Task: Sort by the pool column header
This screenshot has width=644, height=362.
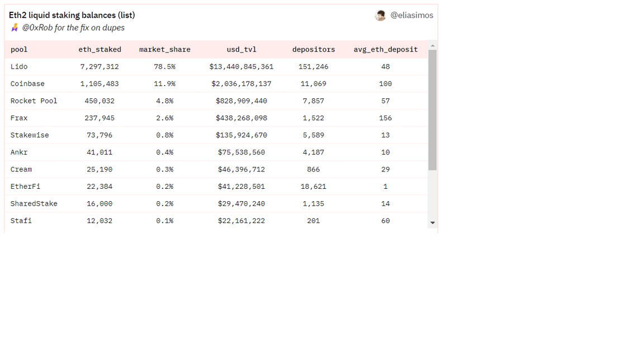Action: [20, 50]
